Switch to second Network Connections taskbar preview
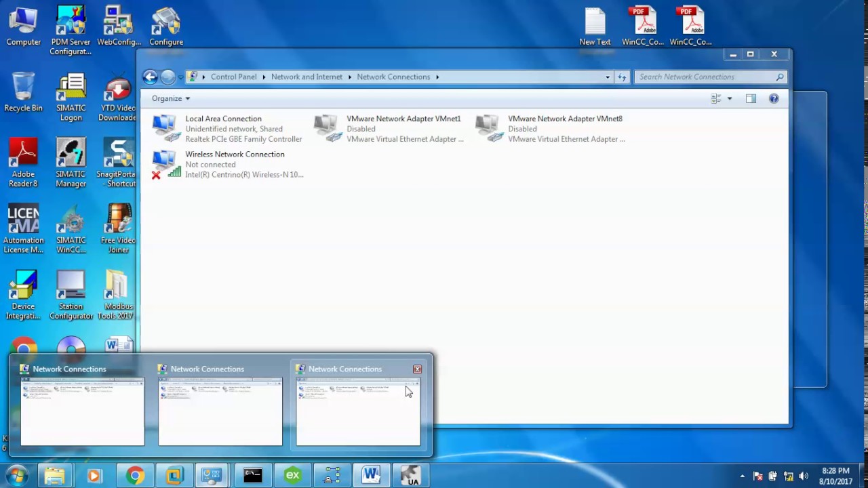 220,405
